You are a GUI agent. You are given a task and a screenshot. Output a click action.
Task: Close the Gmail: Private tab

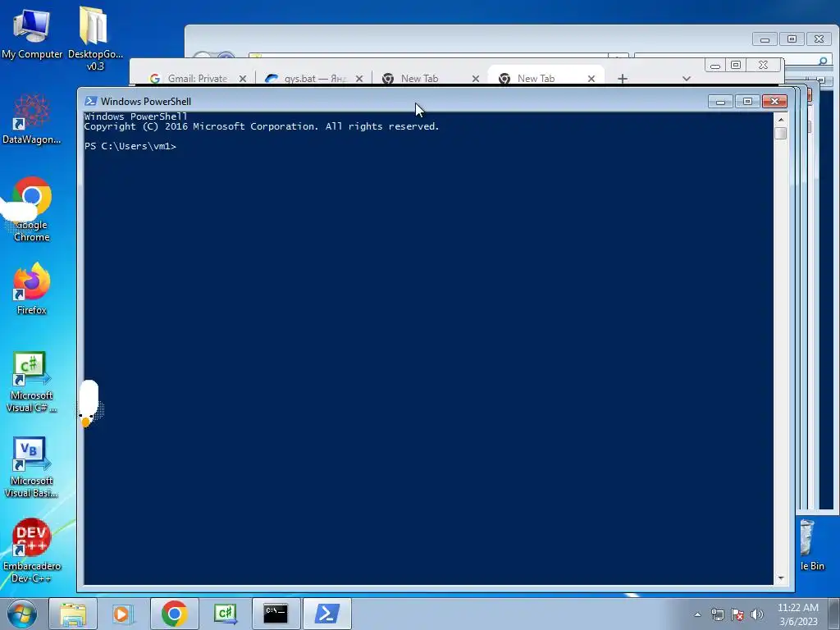[243, 79]
